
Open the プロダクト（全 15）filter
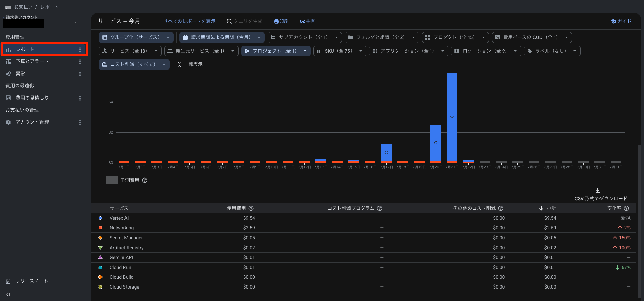click(x=455, y=37)
